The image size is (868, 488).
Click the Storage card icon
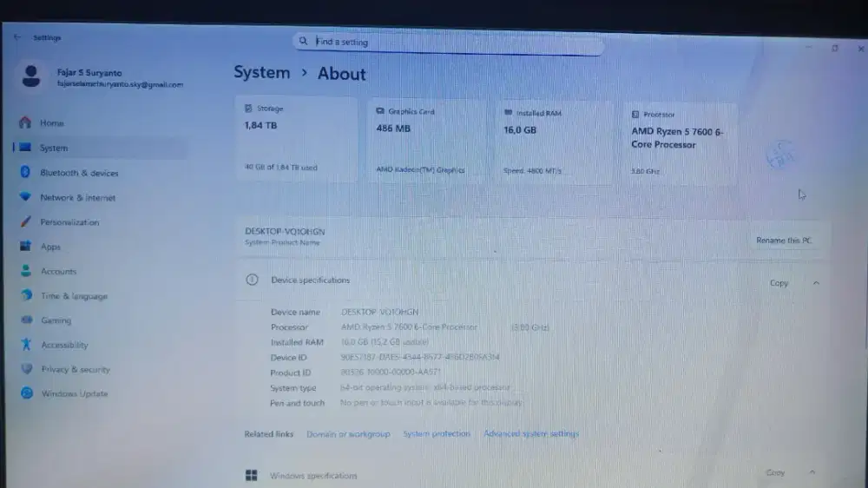(248, 109)
